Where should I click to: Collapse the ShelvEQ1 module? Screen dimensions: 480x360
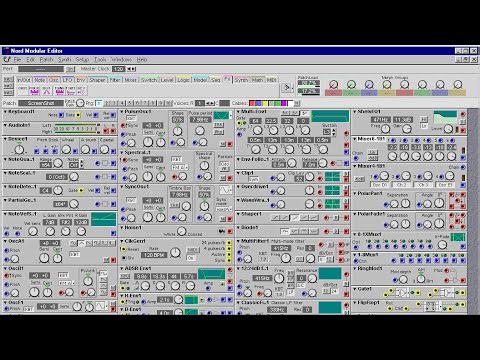[355, 112]
